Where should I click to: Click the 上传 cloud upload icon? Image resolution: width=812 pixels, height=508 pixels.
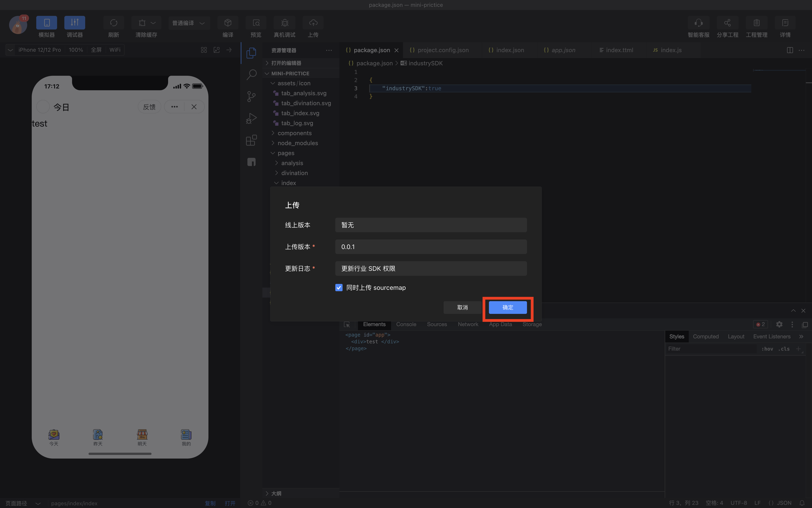[x=313, y=23]
